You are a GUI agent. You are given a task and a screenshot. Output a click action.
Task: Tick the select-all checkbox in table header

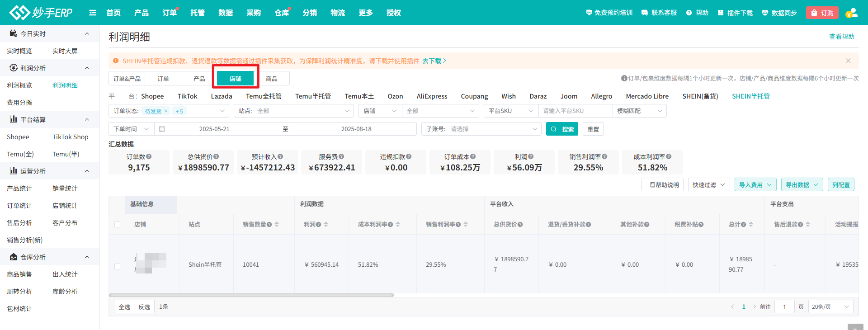[118, 225]
